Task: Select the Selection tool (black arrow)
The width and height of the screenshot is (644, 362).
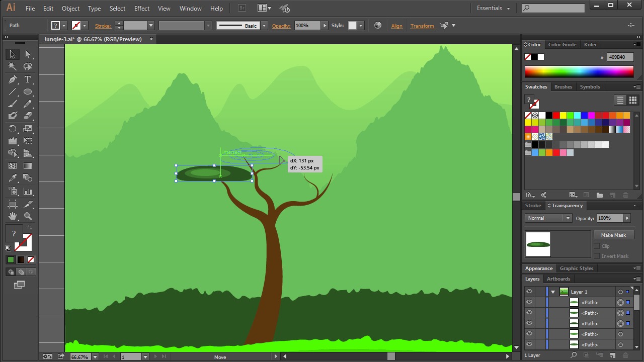Action: [13, 54]
